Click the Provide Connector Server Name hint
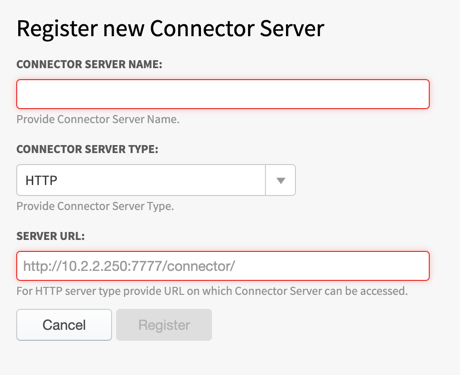The image size is (460, 375). [x=98, y=119]
